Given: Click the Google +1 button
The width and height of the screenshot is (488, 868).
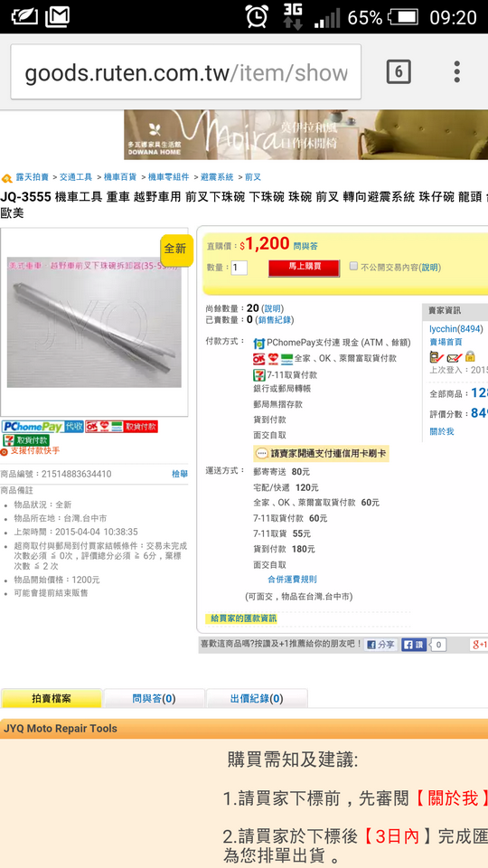Looking at the screenshot, I should coord(479,645).
